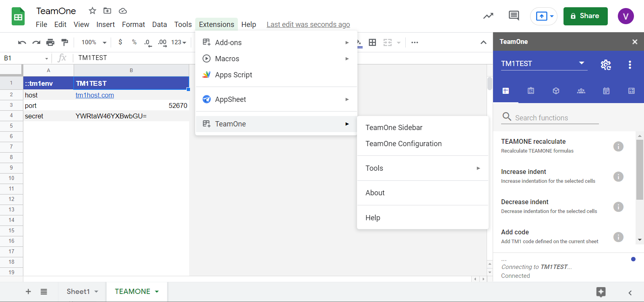
Task: Show info for Add code
Action: click(618, 237)
